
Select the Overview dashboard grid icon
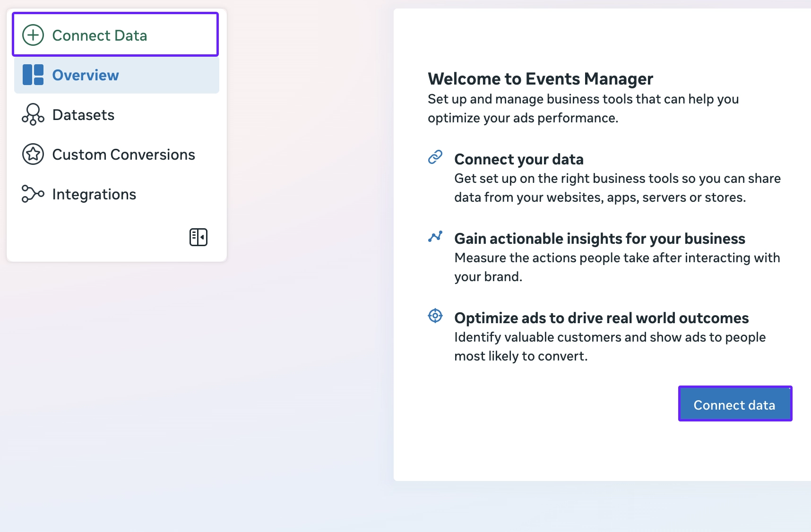pos(32,75)
